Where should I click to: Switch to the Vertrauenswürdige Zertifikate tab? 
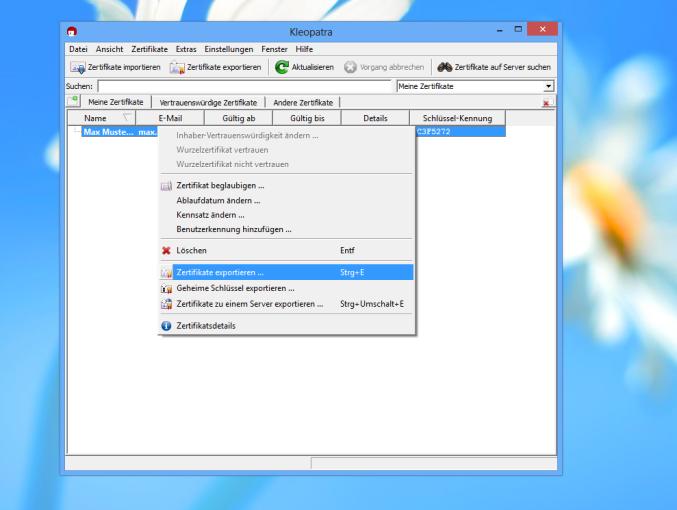pyautogui.click(x=208, y=103)
